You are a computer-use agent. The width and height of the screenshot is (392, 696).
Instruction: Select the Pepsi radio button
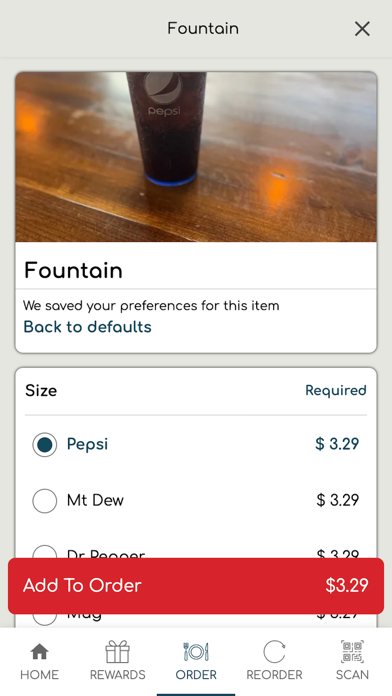pos(45,444)
